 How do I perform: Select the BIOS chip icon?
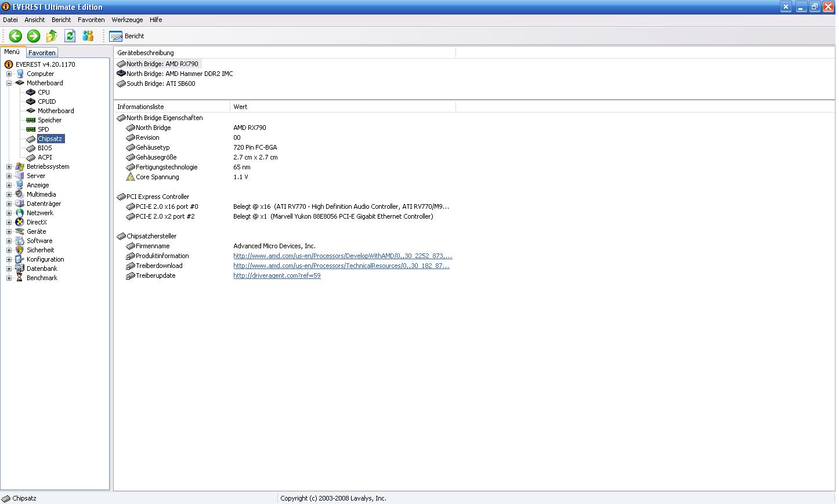31,148
